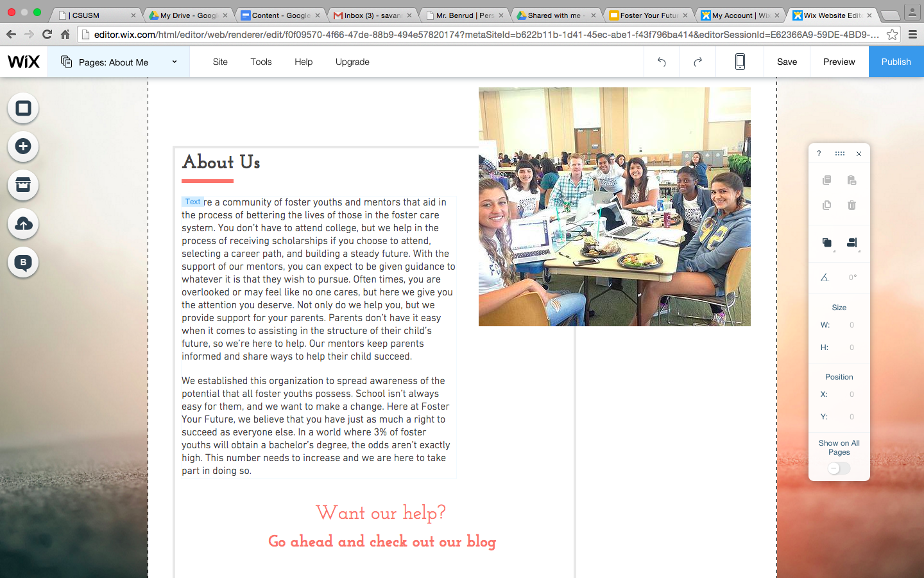Open the Tools menu
924x578 pixels.
(x=261, y=62)
